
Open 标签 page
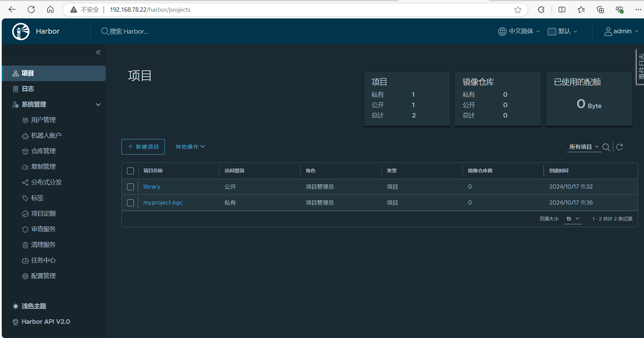37,198
